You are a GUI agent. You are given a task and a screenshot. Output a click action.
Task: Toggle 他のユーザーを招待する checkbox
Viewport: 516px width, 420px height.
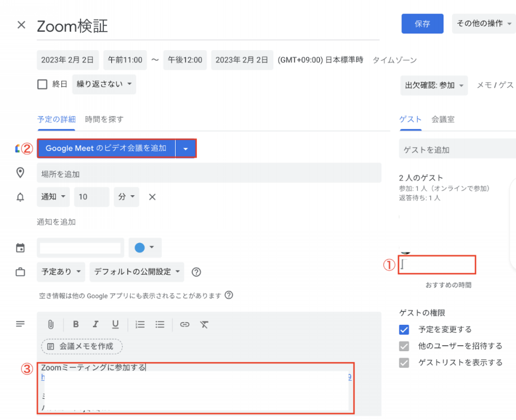click(x=404, y=346)
